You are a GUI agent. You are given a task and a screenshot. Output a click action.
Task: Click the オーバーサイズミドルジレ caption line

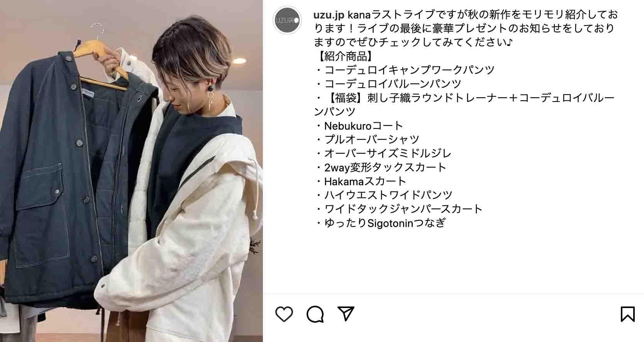point(383,154)
